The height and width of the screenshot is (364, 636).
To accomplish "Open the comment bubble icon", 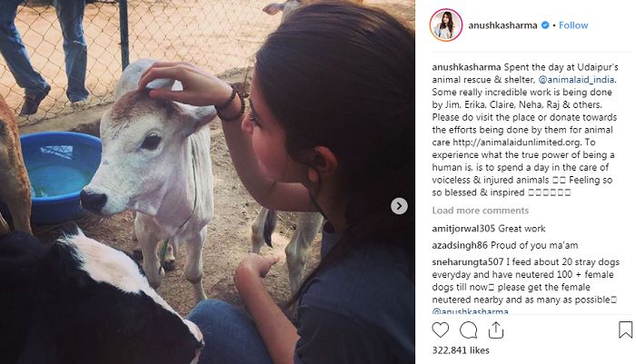I will coord(468,330).
